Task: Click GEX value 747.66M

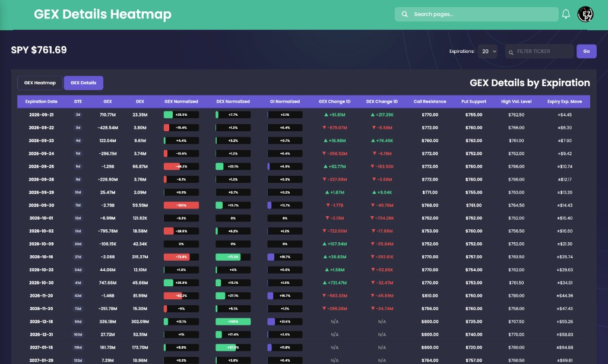Action: [108, 283]
